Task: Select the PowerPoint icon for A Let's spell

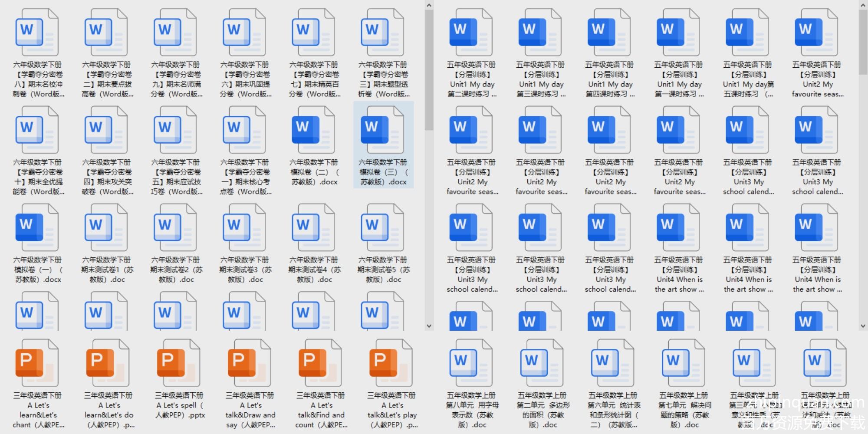Action: 178,363
